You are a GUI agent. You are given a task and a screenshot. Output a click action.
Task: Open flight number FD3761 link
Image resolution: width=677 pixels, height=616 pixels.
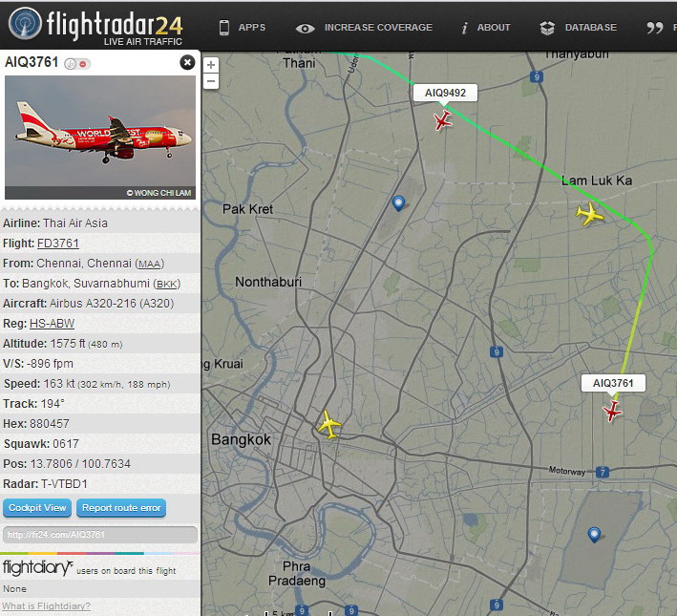[x=58, y=244]
